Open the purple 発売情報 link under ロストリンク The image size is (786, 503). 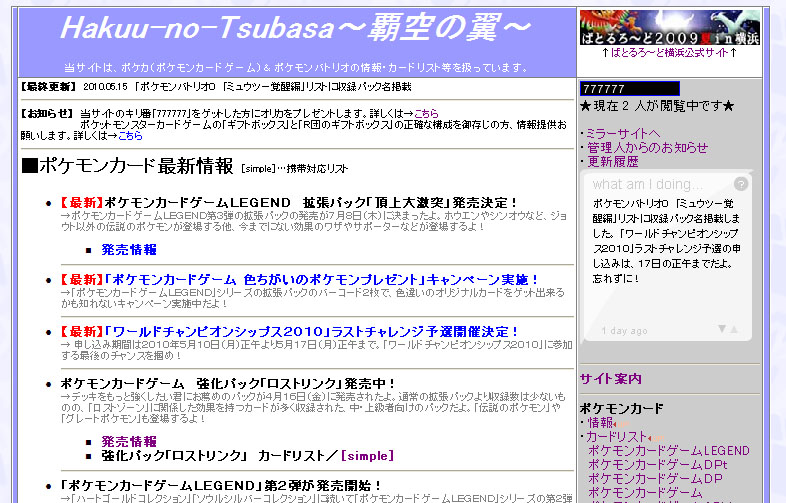[x=129, y=441]
